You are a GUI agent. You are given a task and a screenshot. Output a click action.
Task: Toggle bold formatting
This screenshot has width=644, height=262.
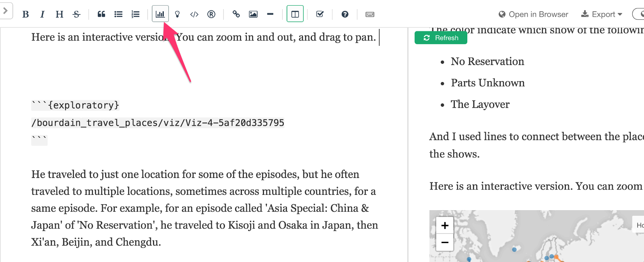(x=25, y=14)
